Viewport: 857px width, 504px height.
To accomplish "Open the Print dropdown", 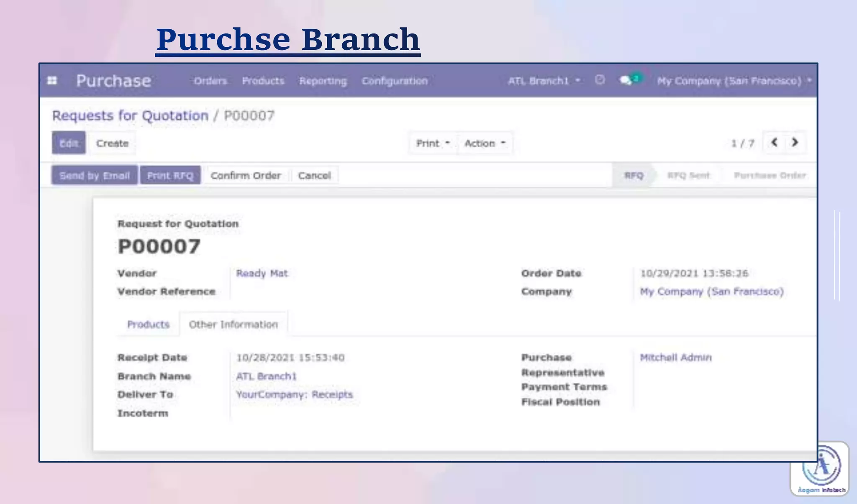I will (433, 143).
